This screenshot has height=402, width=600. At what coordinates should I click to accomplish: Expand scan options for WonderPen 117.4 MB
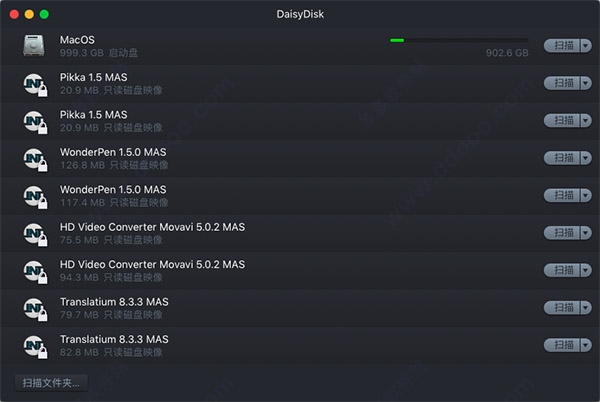tap(586, 195)
